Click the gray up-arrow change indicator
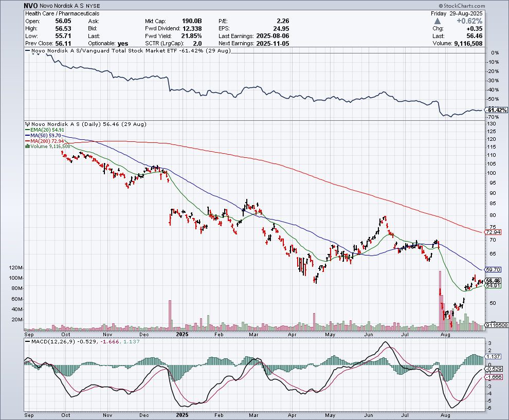Image resolution: width=509 pixels, height=420 pixels. click(x=437, y=21)
